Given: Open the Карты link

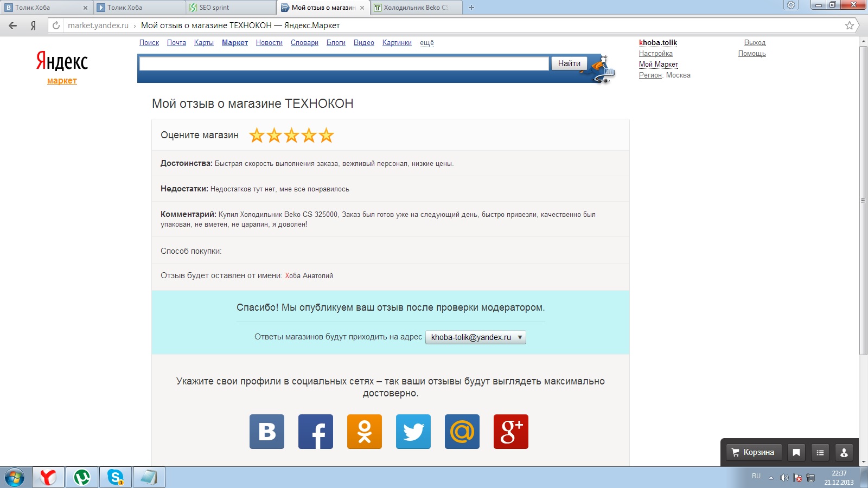Looking at the screenshot, I should coord(204,43).
